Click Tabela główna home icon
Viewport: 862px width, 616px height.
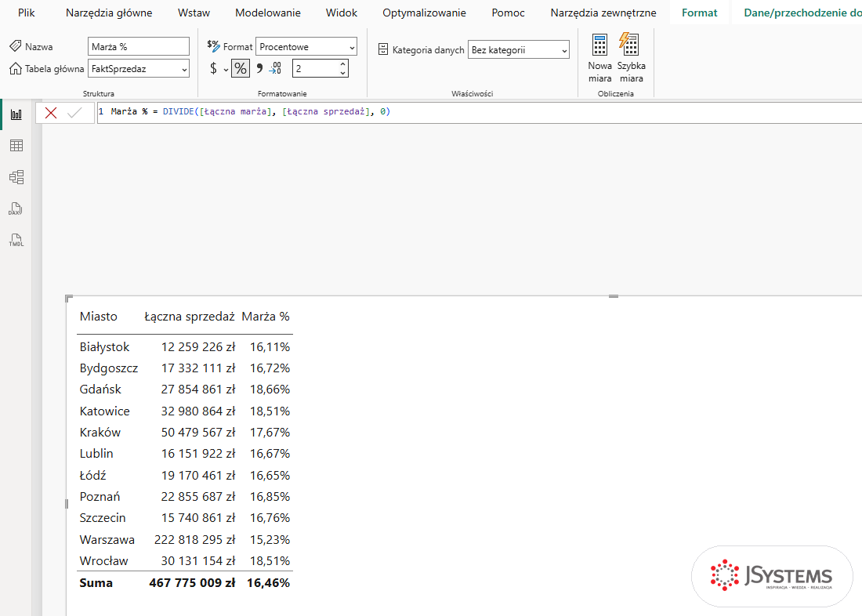pyautogui.click(x=16, y=68)
